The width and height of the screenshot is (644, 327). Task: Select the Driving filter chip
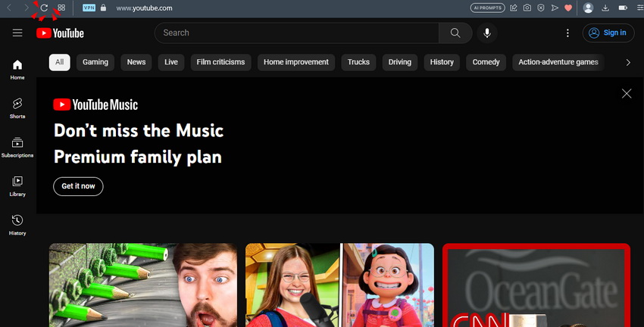tap(400, 62)
